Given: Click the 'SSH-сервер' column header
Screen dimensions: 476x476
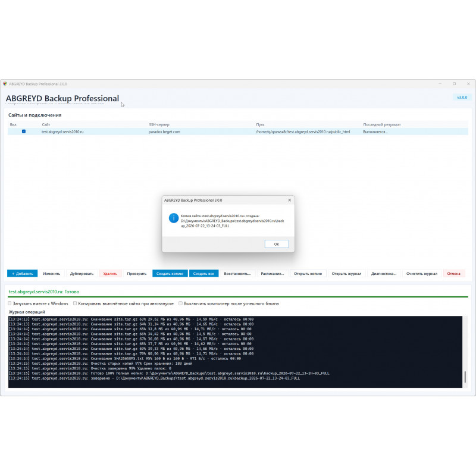Looking at the screenshot, I should pos(159,124).
